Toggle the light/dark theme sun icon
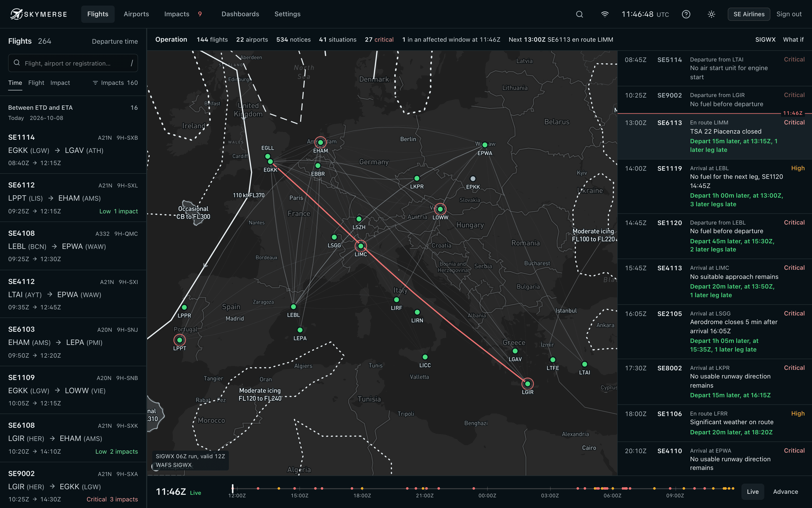Screen dimensions: 812x508 711,14
